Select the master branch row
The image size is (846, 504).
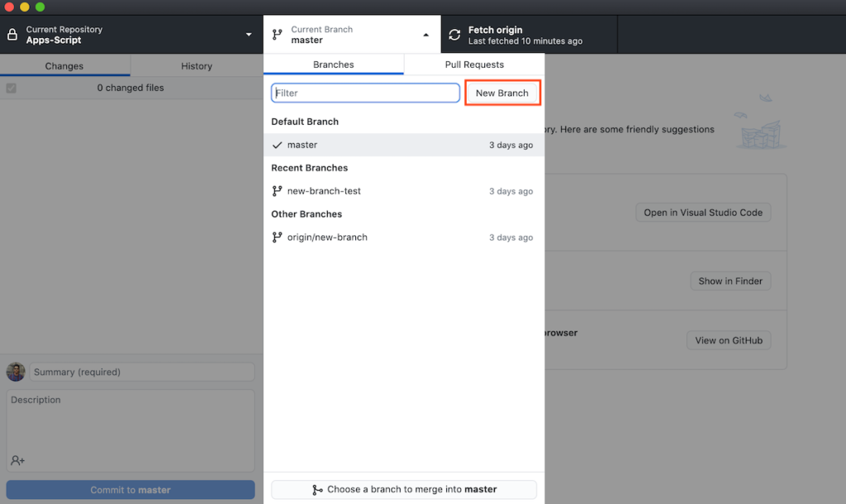[404, 145]
